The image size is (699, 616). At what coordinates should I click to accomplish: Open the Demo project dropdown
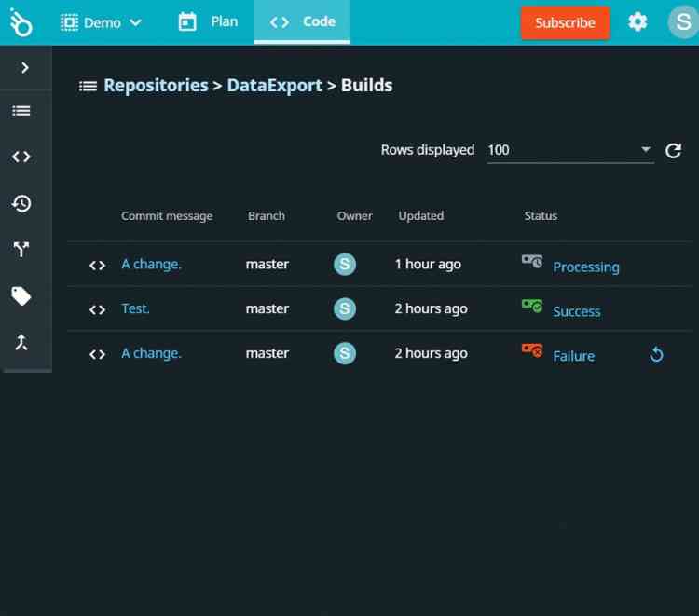(102, 22)
